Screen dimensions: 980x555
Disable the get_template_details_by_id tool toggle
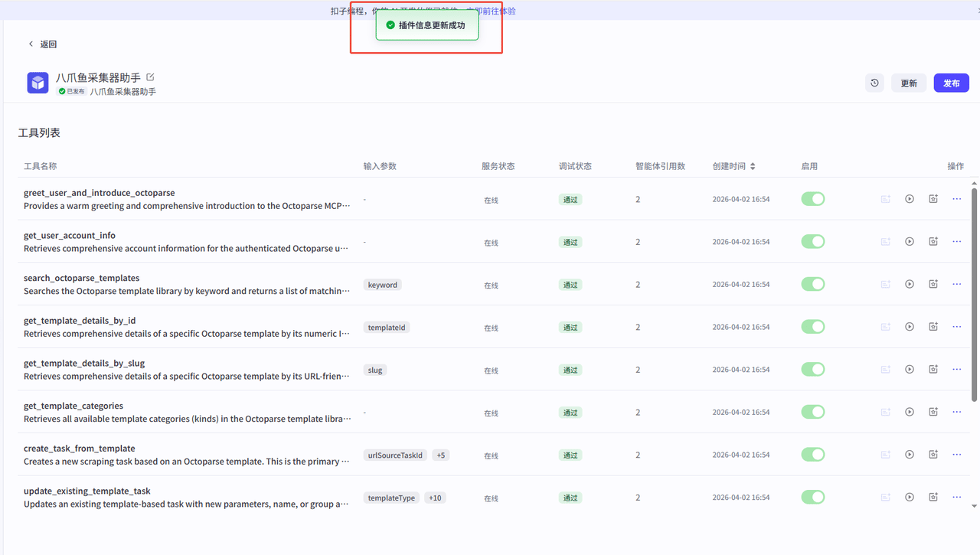[813, 327]
